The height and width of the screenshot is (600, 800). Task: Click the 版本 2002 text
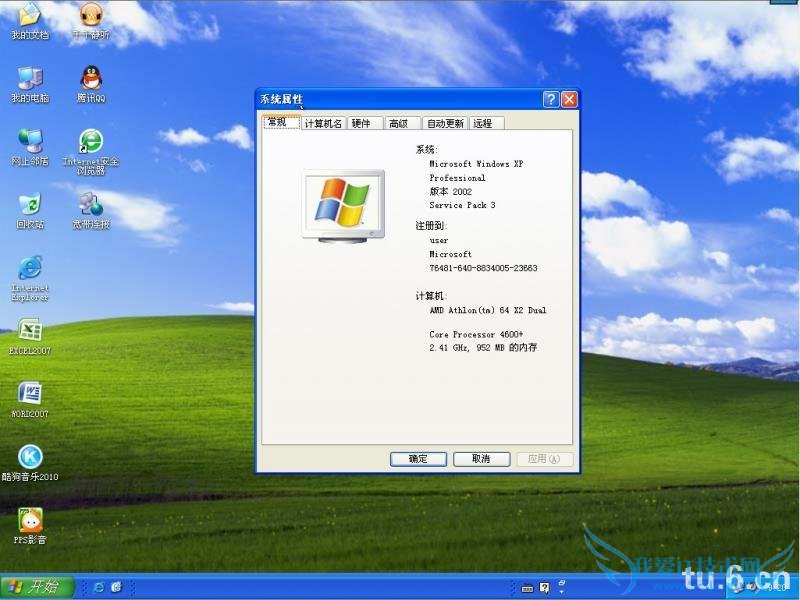pos(451,191)
